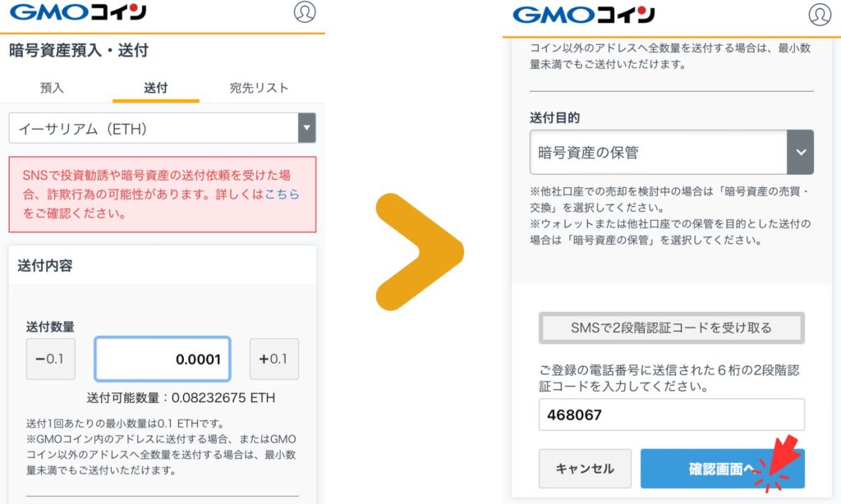Click the GMOコイン logo on right screen

pos(584,15)
